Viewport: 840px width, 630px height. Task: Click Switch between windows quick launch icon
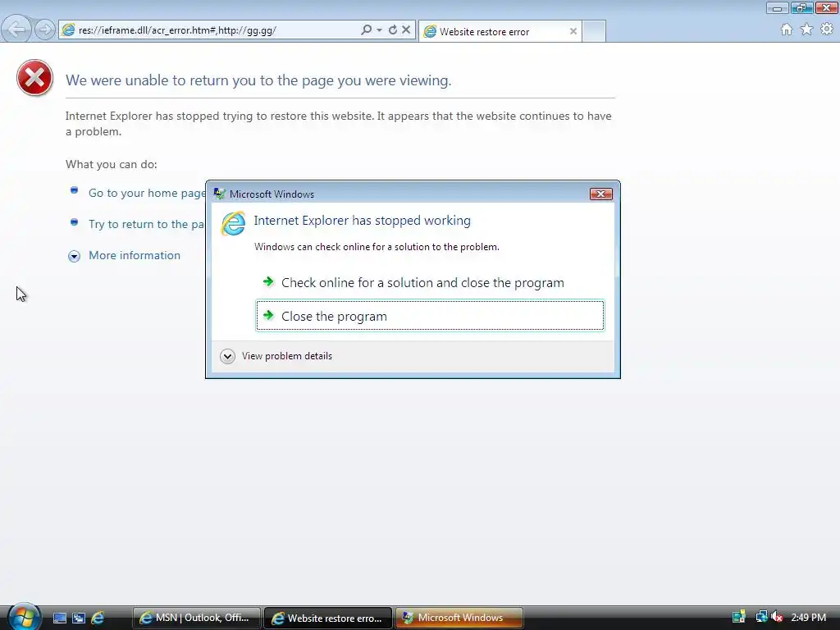pyautogui.click(x=79, y=619)
